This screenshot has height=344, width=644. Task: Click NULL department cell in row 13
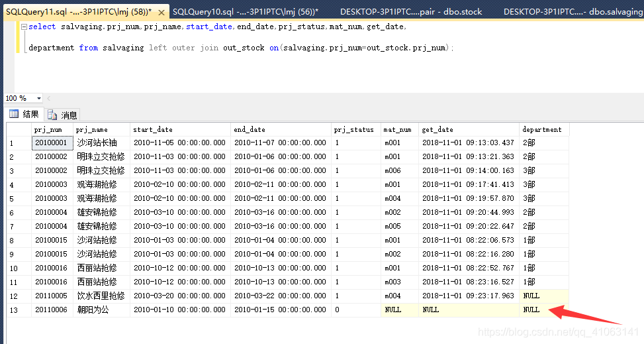[544, 310]
